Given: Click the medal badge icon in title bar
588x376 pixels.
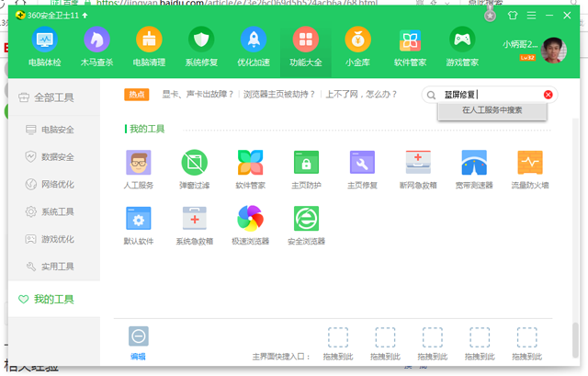Looking at the screenshot, I should point(490,14).
